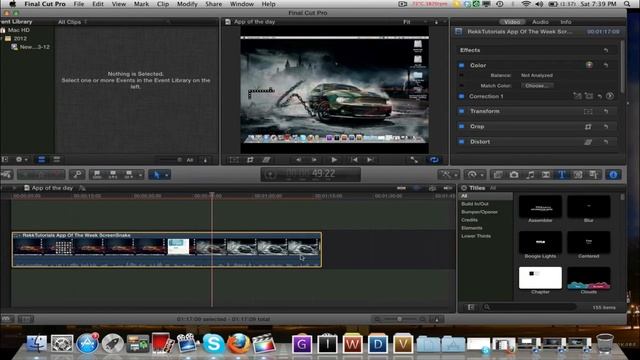
Task: Open Firefox from the Dock
Action: pyautogui.click(x=239, y=343)
